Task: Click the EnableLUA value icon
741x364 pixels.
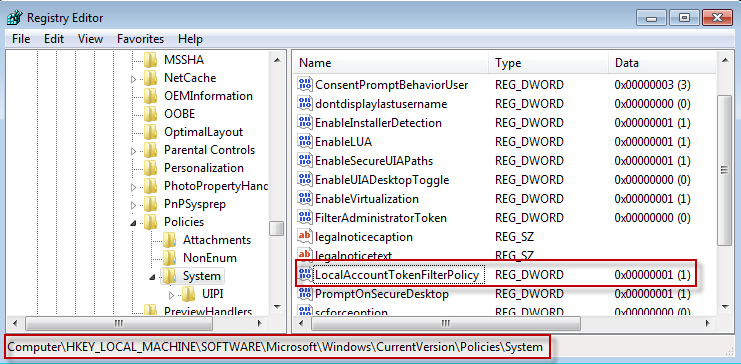Action: [305, 141]
